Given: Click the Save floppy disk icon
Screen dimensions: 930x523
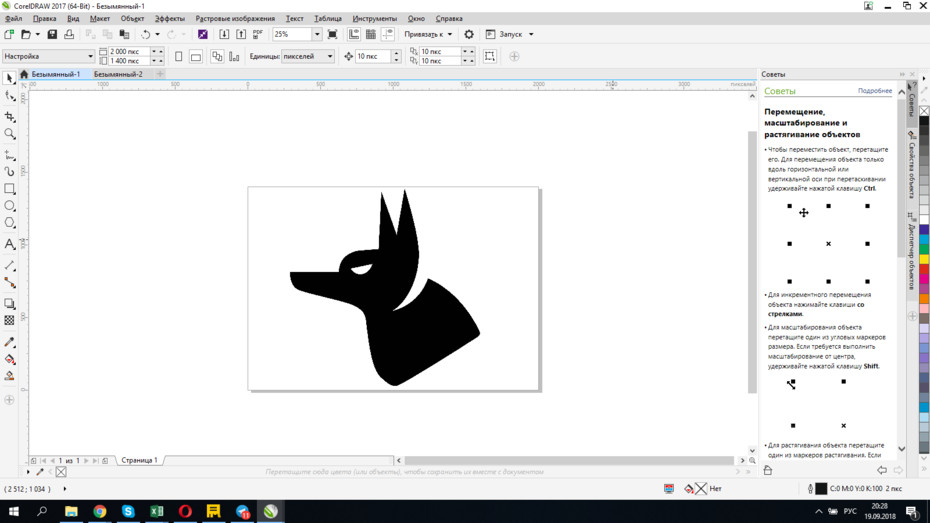Looking at the screenshot, I should tap(52, 34).
